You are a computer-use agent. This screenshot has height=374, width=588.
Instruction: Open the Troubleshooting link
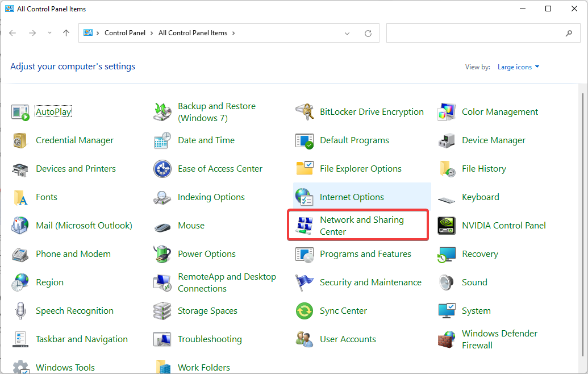(210, 339)
